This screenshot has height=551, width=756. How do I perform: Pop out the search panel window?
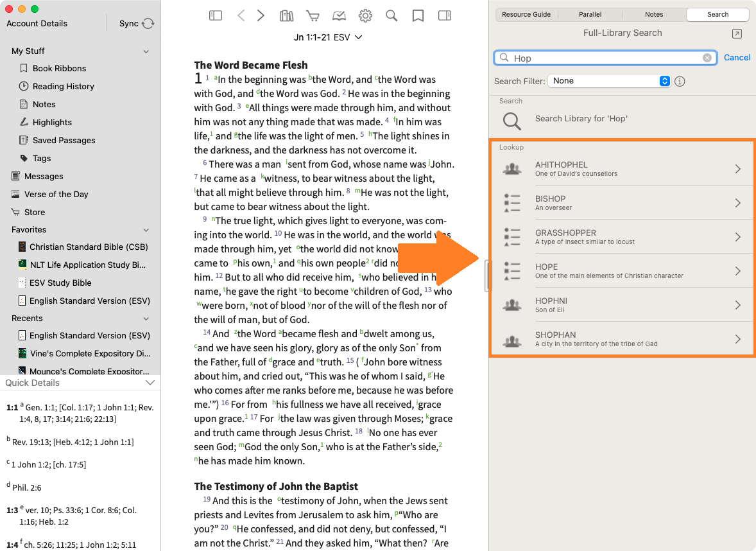[x=737, y=33]
